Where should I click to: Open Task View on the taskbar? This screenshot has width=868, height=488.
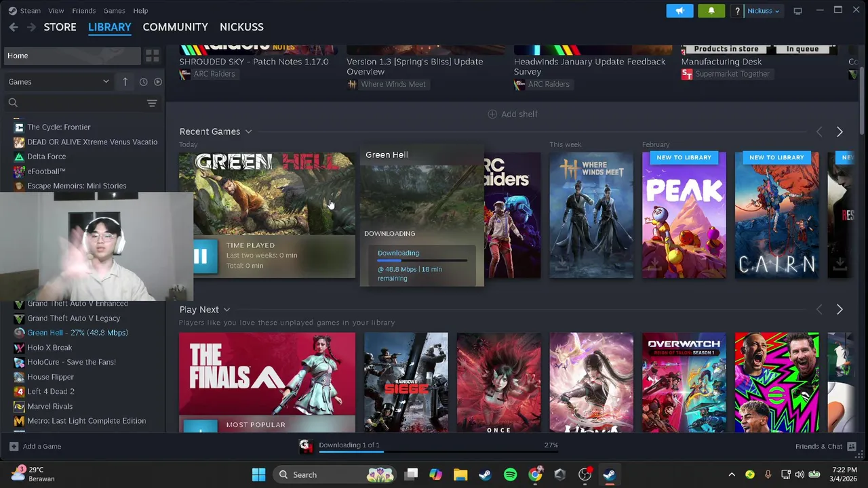(411, 474)
